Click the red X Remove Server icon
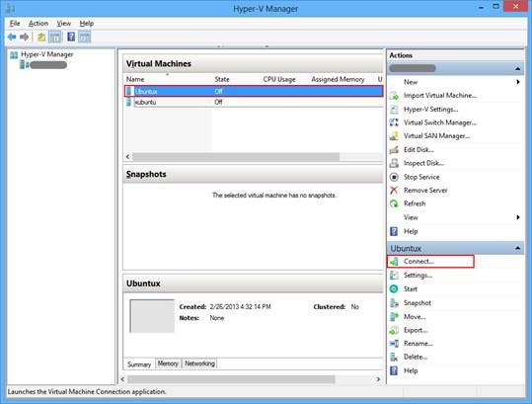 (394, 190)
